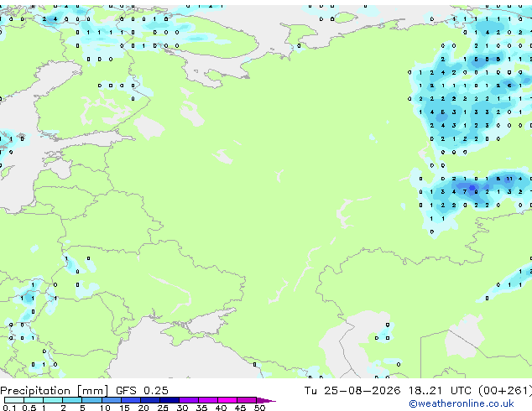Click the 10–15 mm blue legend swatch
The image size is (532, 411).
pos(111,400)
